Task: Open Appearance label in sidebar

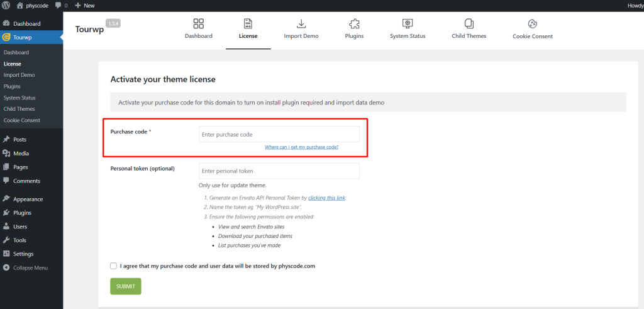Action: tap(28, 199)
